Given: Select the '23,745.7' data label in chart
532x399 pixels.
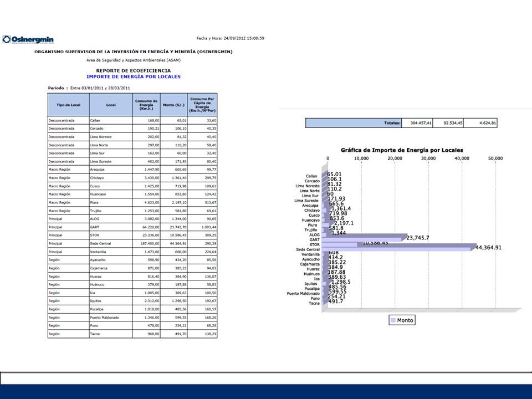Looking at the screenshot, I should (418, 238).
